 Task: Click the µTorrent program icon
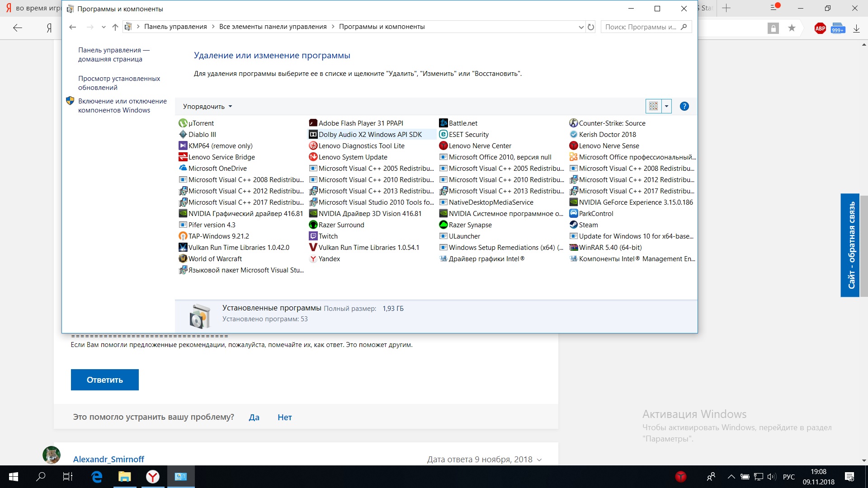(183, 123)
